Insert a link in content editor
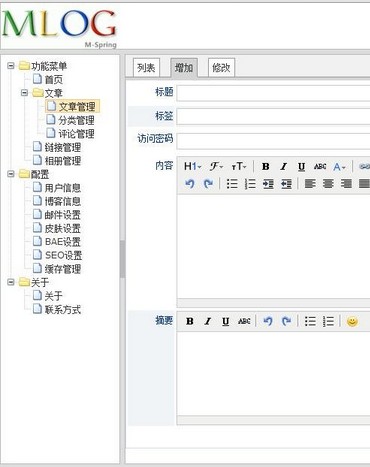This screenshot has height=467, width=370. [364, 166]
